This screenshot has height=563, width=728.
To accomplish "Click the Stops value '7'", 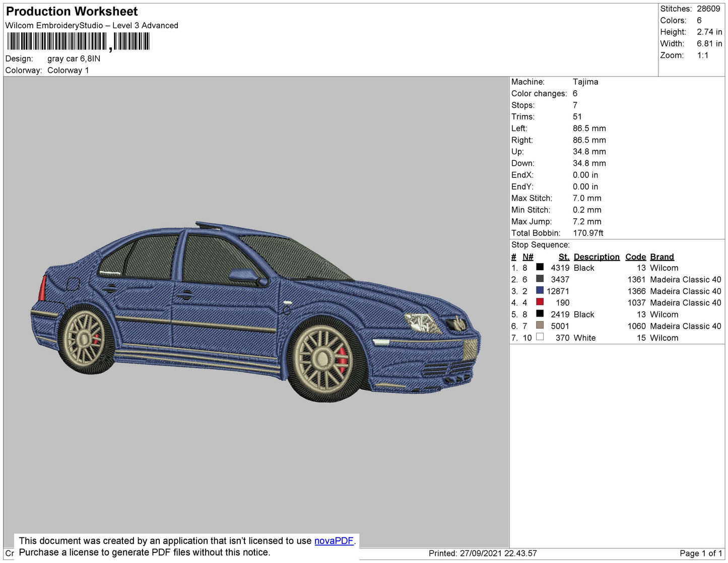I will click(x=575, y=105).
